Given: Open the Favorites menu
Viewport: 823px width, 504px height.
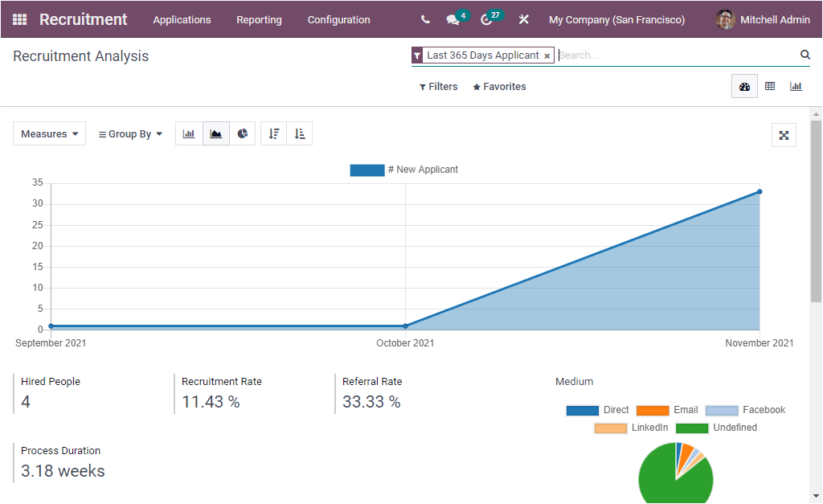Looking at the screenshot, I should click(498, 86).
